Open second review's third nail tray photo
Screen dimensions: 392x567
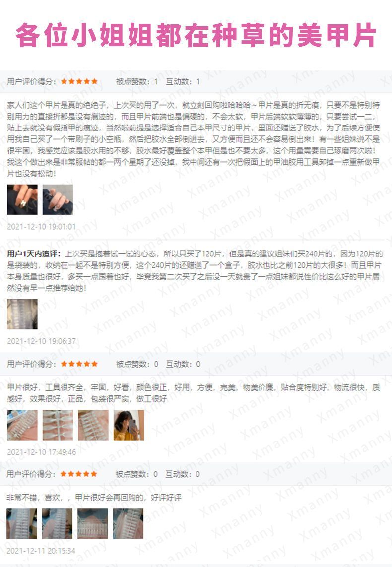pyautogui.click(x=93, y=425)
